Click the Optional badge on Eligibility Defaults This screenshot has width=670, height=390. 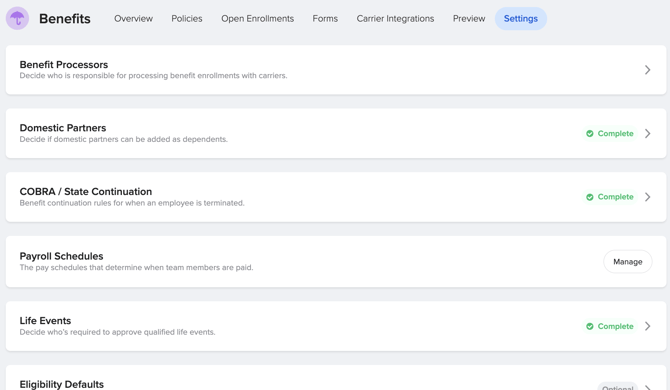click(x=617, y=387)
